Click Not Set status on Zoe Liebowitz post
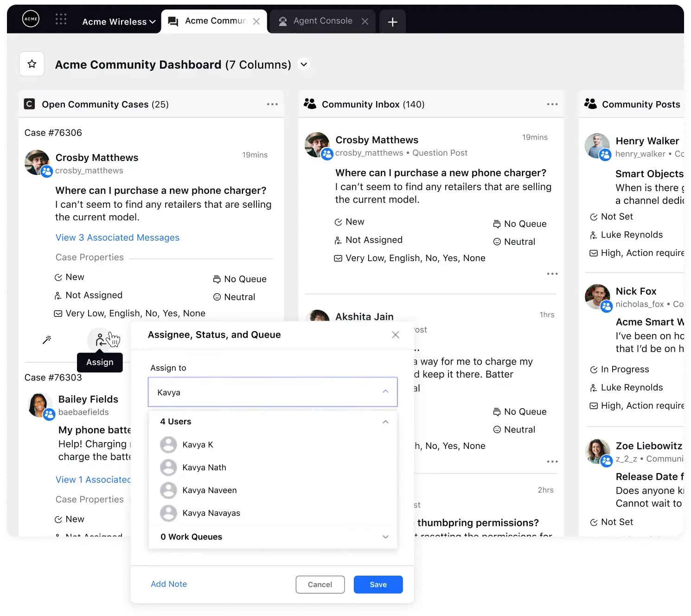The width and height of the screenshot is (691, 616). click(612, 522)
